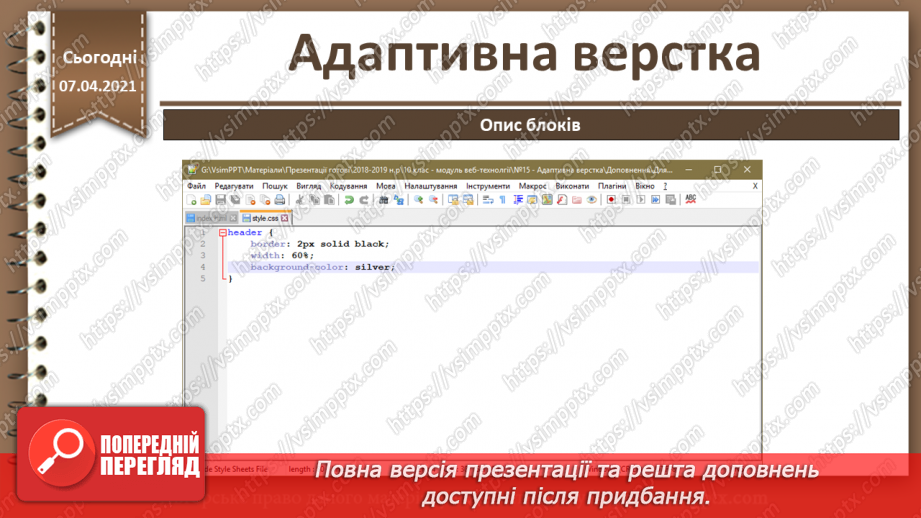This screenshot has width=921, height=518.
Task: Click the New file icon in the toolbar
Action: tap(191, 200)
